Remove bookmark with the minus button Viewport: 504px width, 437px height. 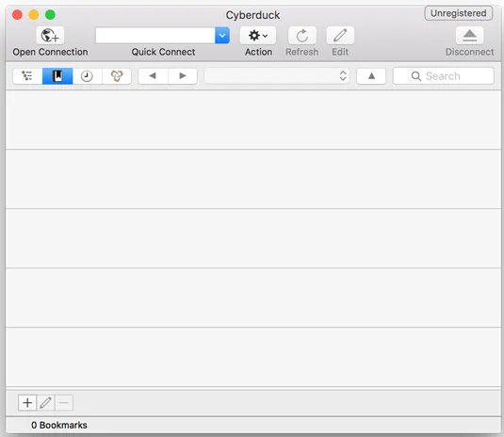point(64,402)
